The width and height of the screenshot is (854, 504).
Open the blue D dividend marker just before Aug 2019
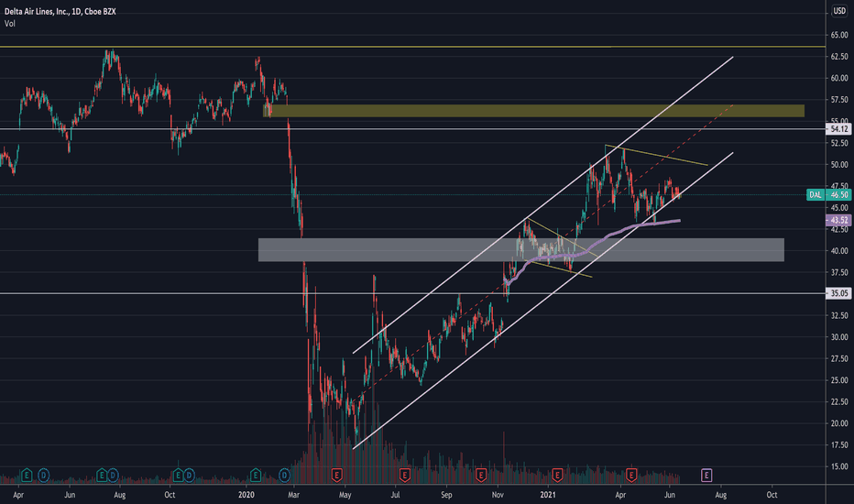pyautogui.click(x=112, y=475)
